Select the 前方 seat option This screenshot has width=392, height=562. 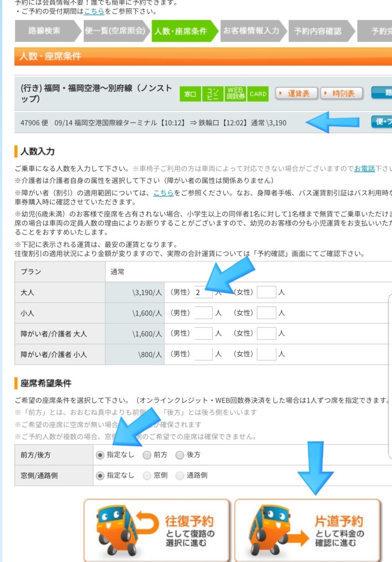(x=147, y=455)
